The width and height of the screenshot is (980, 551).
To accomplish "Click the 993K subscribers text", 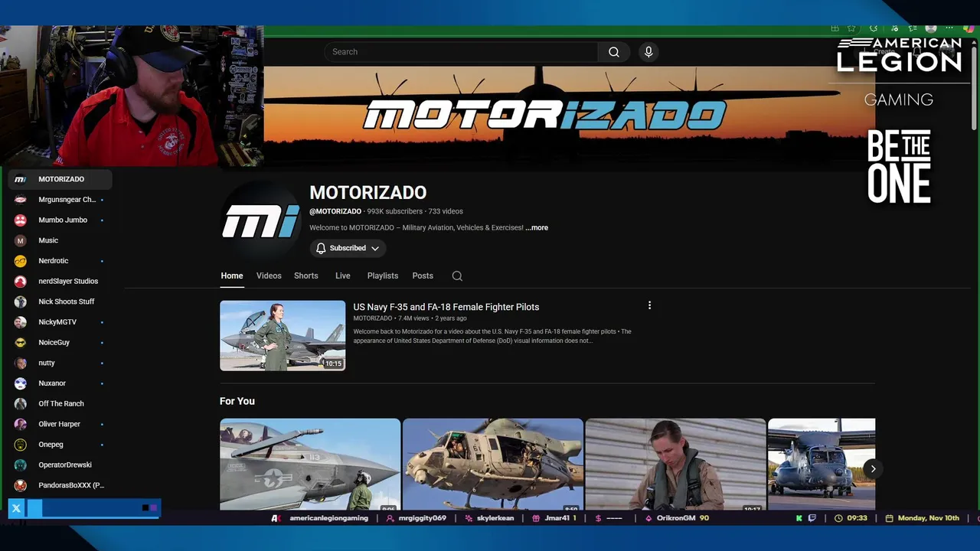I will pyautogui.click(x=394, y=211).
